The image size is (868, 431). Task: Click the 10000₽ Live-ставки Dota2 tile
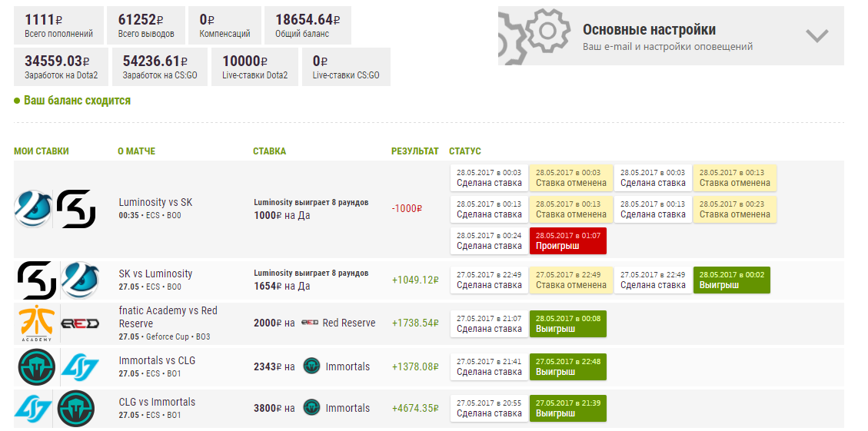tap(255, 67)
